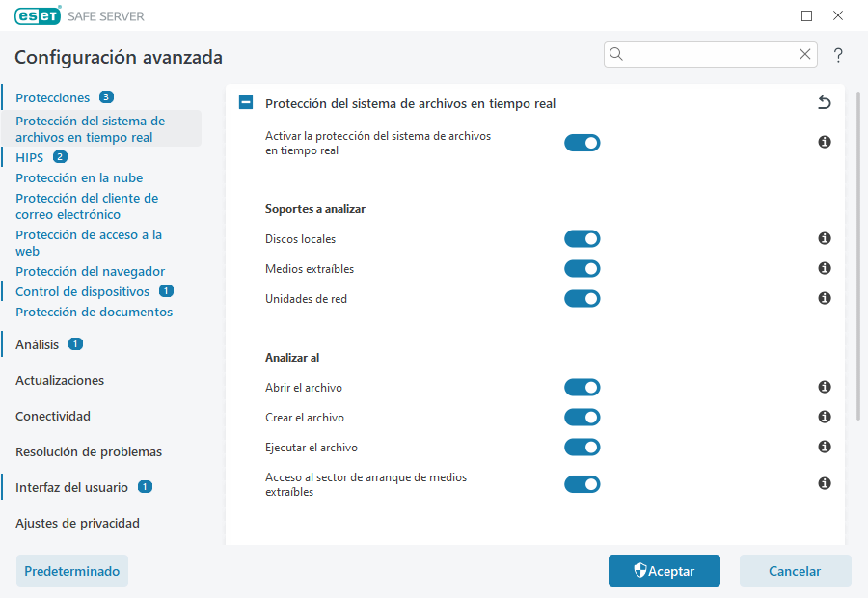Toggle off Abrir el archivo scanning
This screenshot has width=868, height=598.
tap(583, 387)
